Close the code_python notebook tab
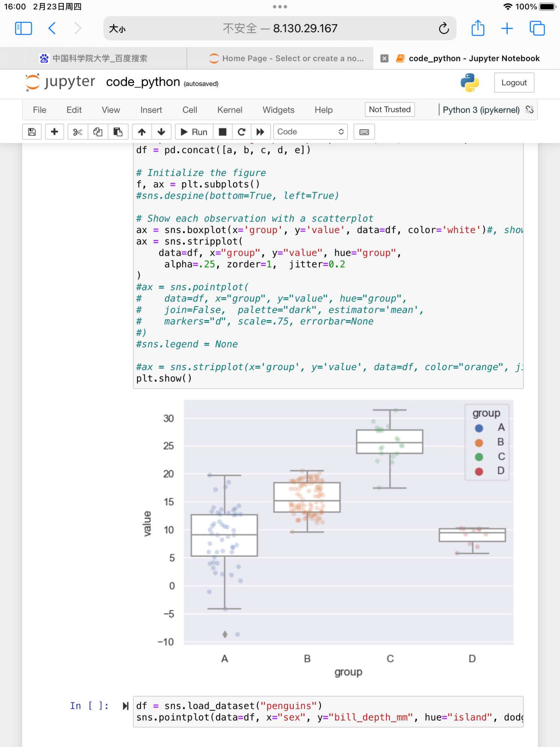Viewport: 560px width, 747px height. tap(384, 58)
